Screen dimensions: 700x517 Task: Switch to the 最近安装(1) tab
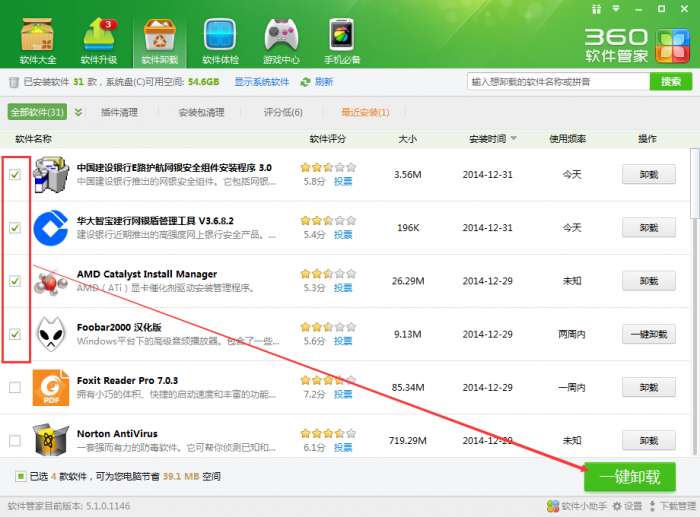pos(365,112)
